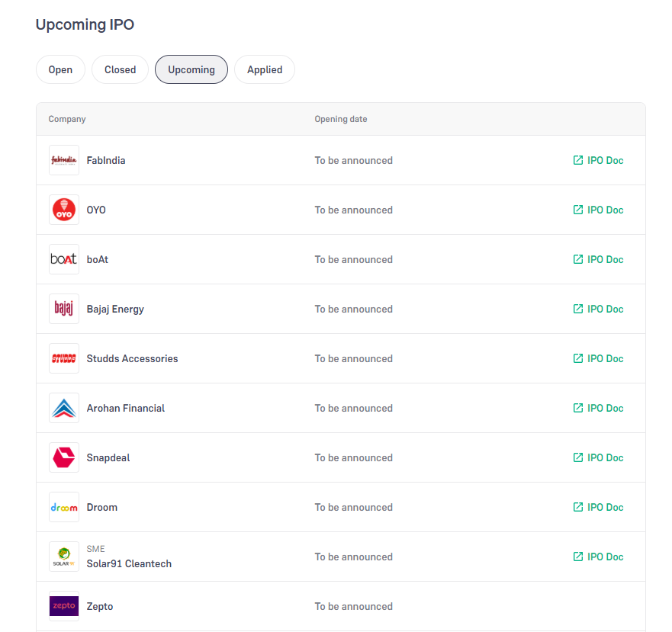Click the Snapdeal company name

[108, 458]
